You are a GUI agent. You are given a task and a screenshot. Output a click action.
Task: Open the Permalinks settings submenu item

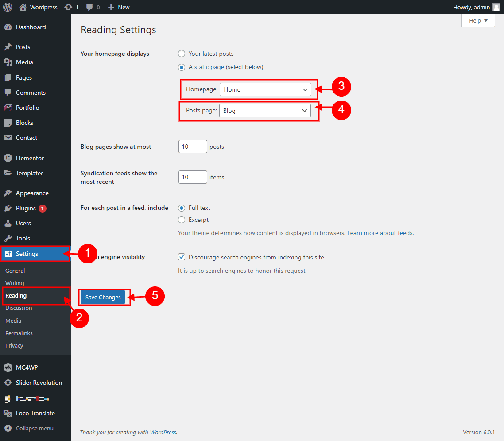(x=19, y=333)
